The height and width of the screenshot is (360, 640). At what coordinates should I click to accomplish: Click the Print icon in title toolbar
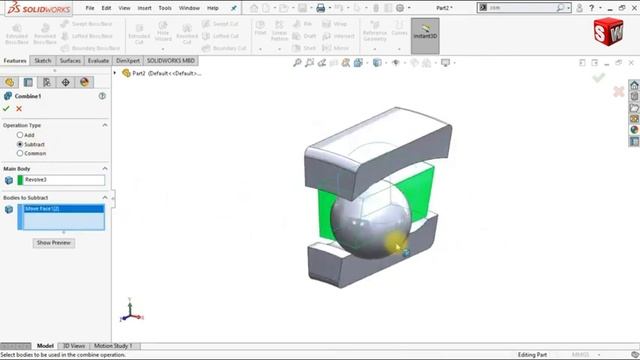click(321, 8)
